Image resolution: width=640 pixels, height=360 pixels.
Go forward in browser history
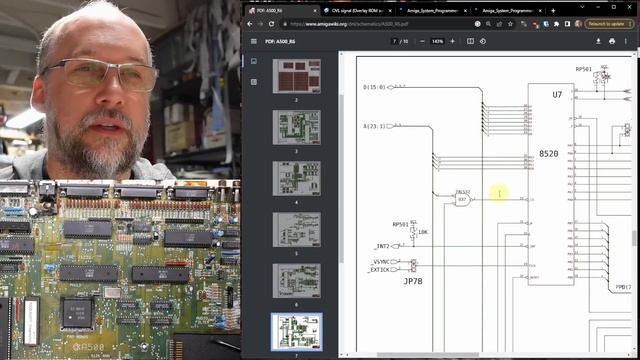pos(260,24)
